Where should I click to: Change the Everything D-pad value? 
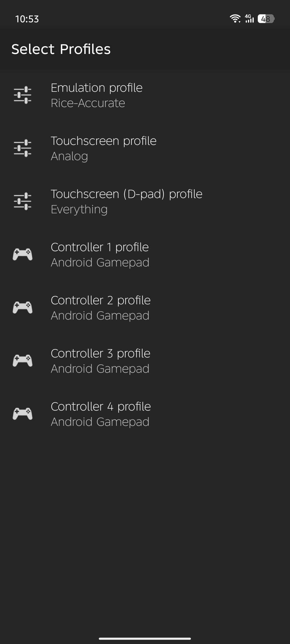79,210
